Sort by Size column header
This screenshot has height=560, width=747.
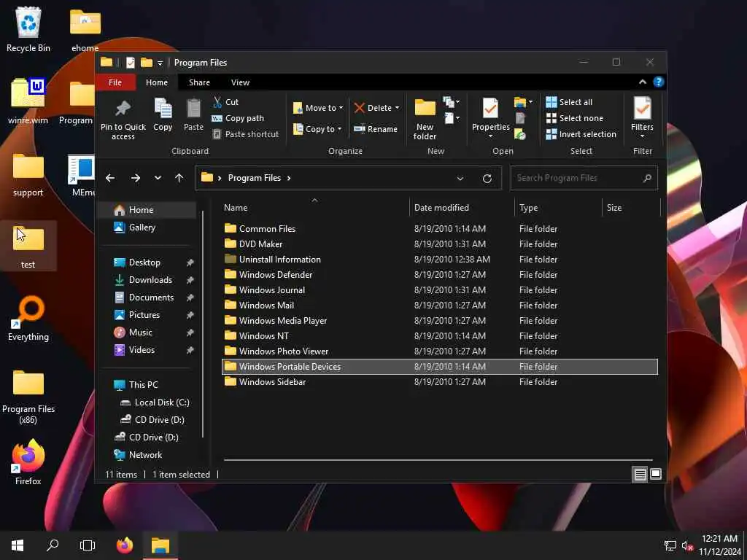631,208
